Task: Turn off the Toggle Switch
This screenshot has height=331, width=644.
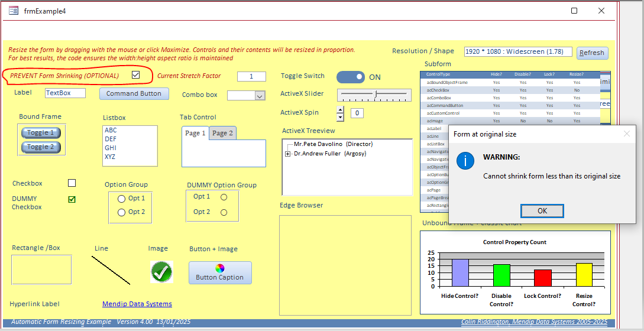Action: (351, 77)
